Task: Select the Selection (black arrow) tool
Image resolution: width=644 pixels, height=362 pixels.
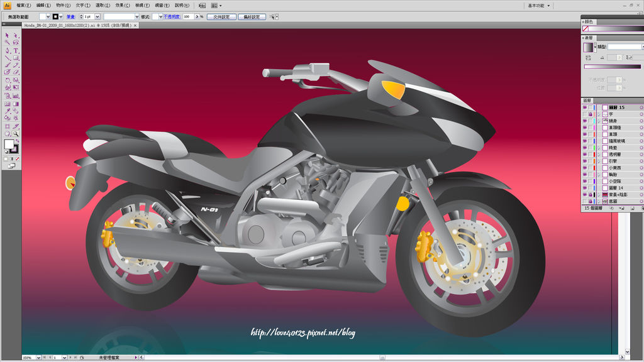Action: click(7, 35)
